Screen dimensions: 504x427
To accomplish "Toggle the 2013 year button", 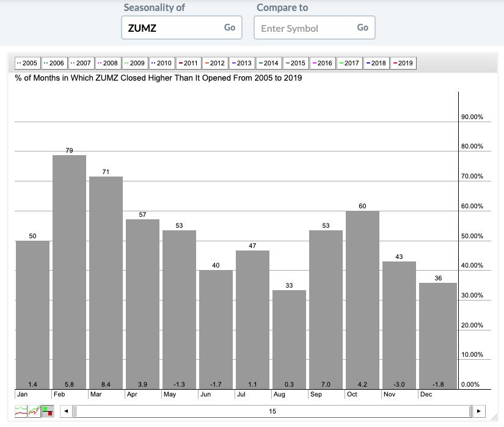I will tap(242, 63).
